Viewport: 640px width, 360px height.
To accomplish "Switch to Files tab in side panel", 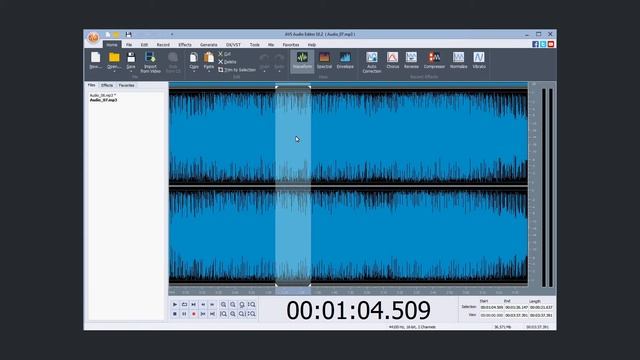I will point(92,85).
